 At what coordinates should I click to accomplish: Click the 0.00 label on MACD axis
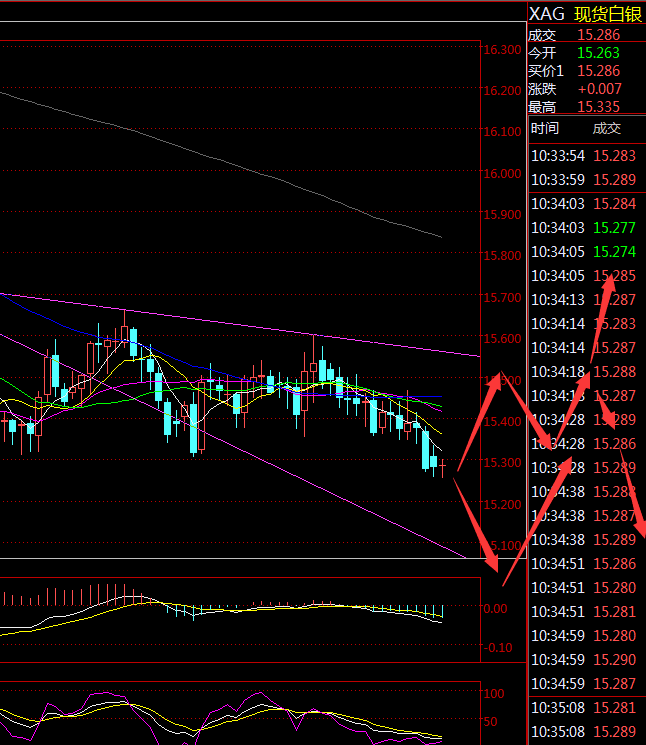496,609
